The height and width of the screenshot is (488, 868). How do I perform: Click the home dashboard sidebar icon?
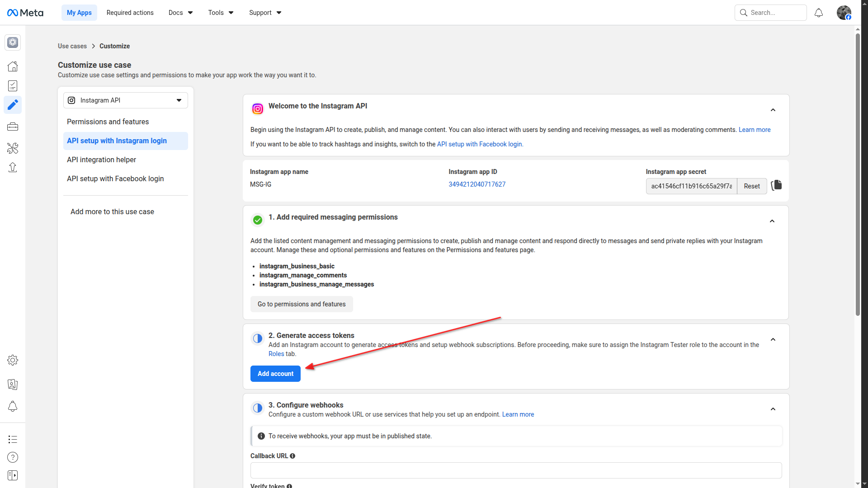coord(13,66)
